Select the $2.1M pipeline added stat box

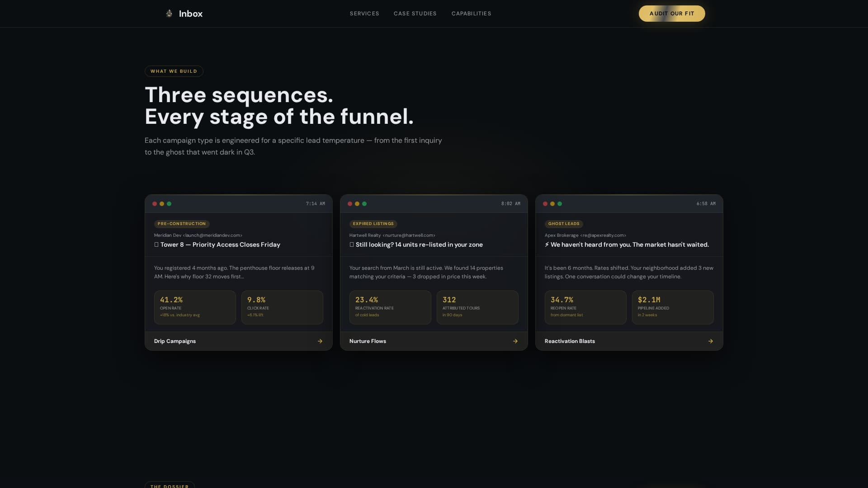pyautogui.click(x=673, y=307)
